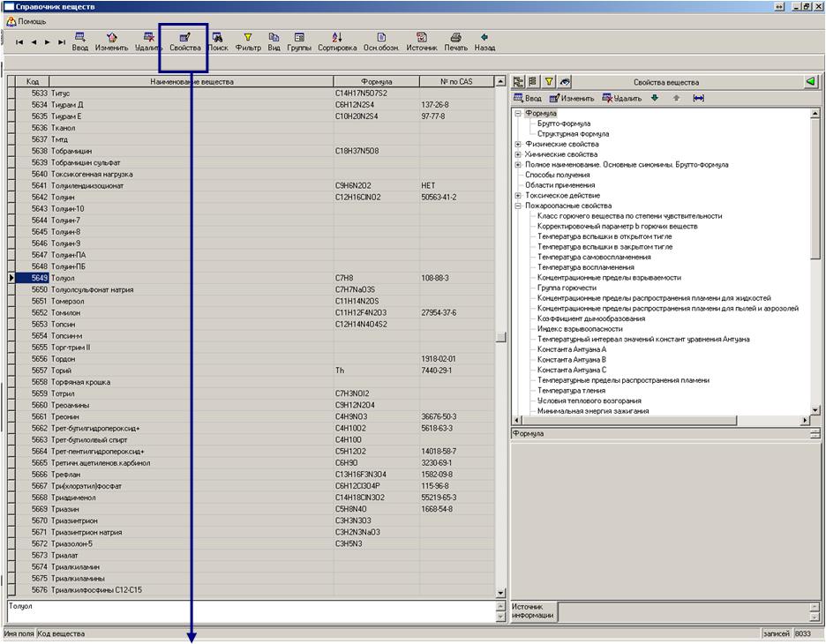Screen dimensions: 826x644
Task: Toggle the yellow filter icon in properties panel
Action: 548,82
